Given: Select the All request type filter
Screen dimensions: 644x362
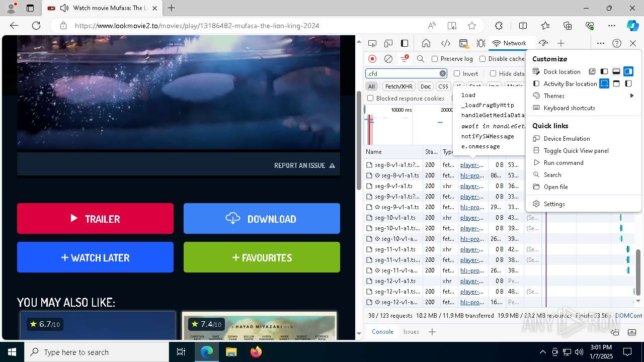Looking at the screenshot, I should [371, 86].
